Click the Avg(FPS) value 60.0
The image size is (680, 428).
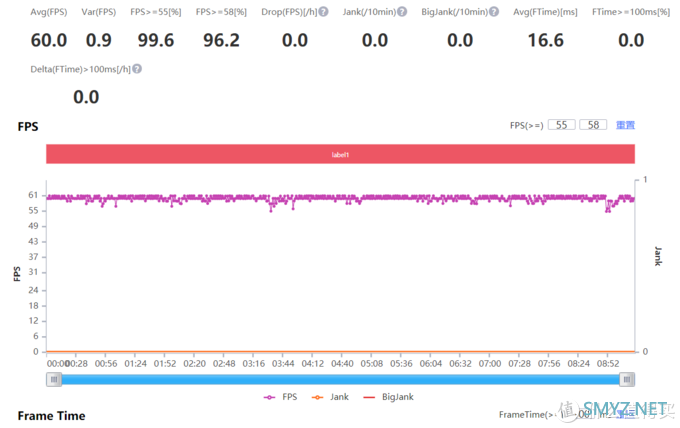[49, 41]
